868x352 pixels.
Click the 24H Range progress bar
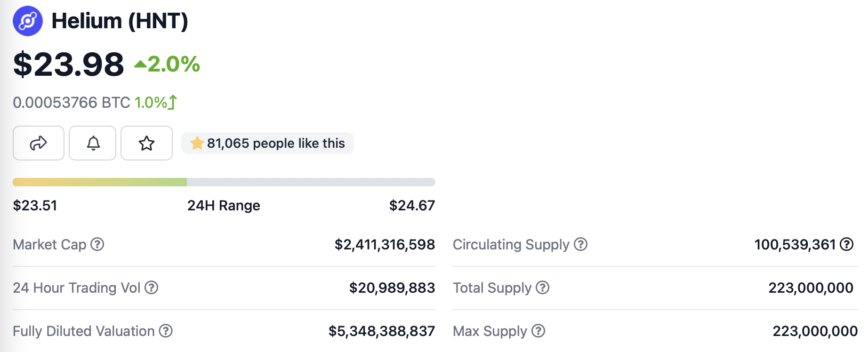pyautogui.click(x=224, y=182)
